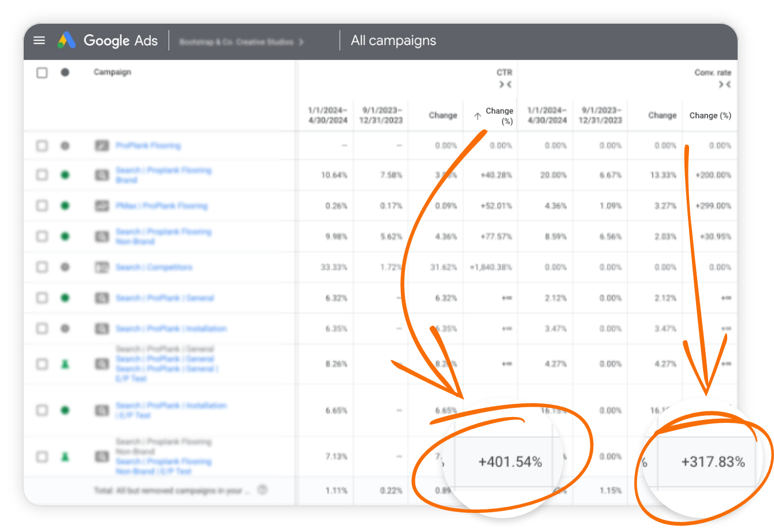This screenshot has width=774, height=532.
Task: Click campaign type icon for Search | Competitors
Action: point(102,267)
